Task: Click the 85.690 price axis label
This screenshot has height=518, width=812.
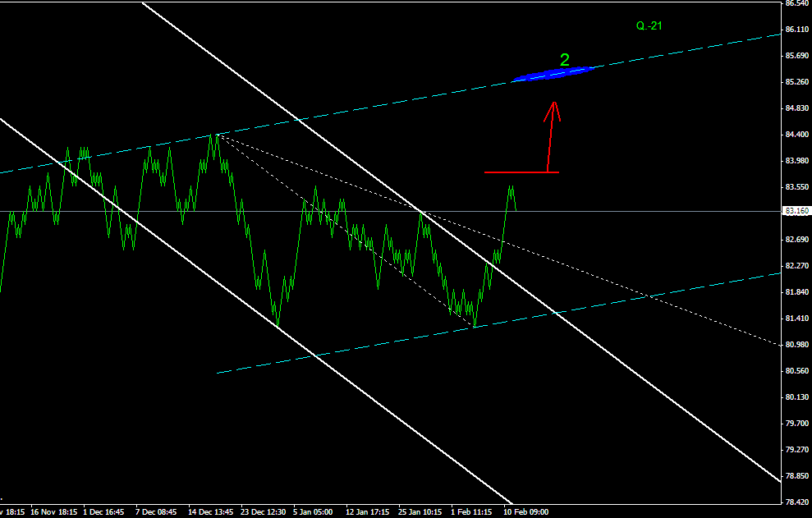Action: [797, 56]
